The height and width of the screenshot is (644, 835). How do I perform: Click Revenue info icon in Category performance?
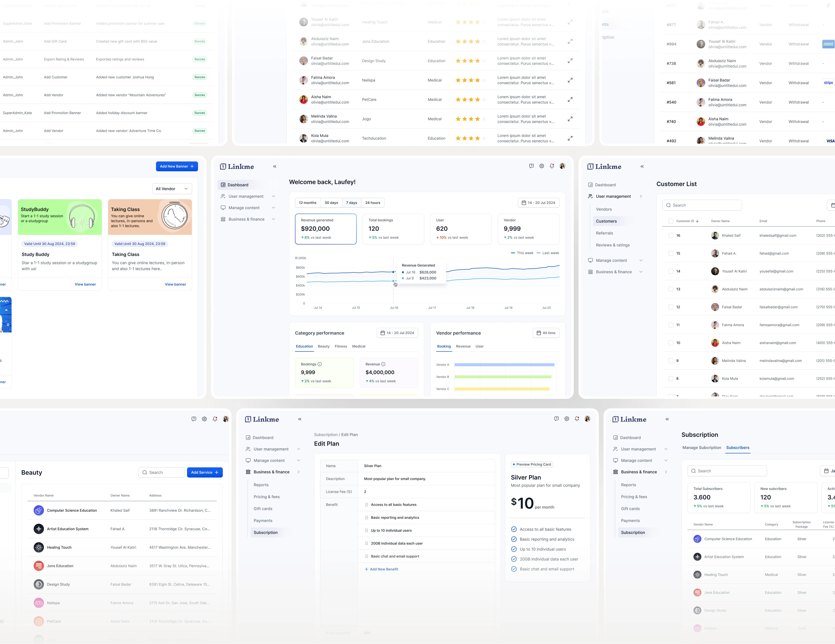[383, 364]
